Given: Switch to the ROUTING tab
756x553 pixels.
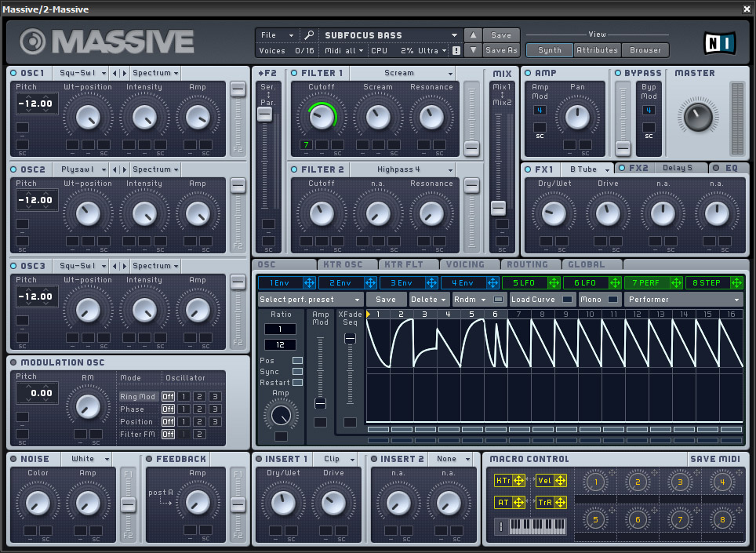Looking at the screenshot, I should [x=527, y=264].
